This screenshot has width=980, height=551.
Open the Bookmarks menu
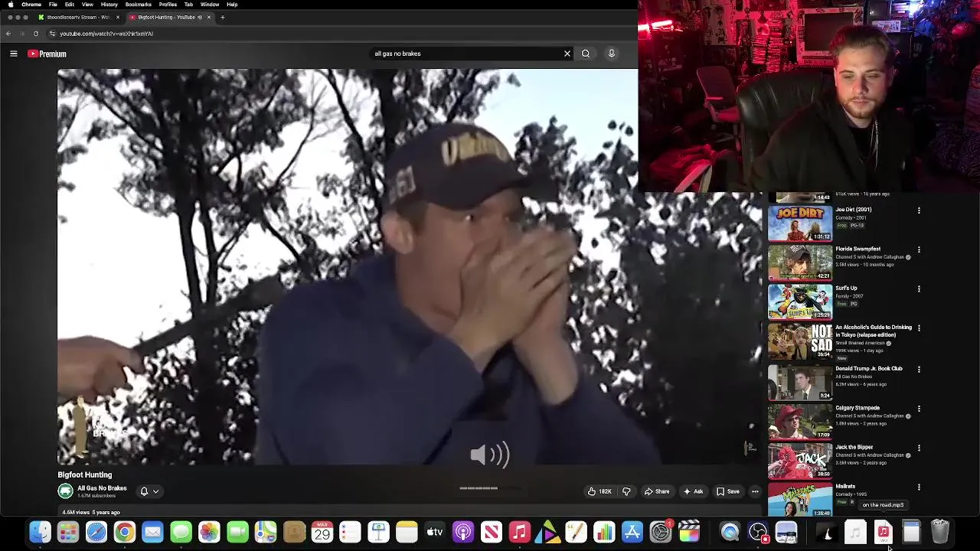[x=138, y=5]
